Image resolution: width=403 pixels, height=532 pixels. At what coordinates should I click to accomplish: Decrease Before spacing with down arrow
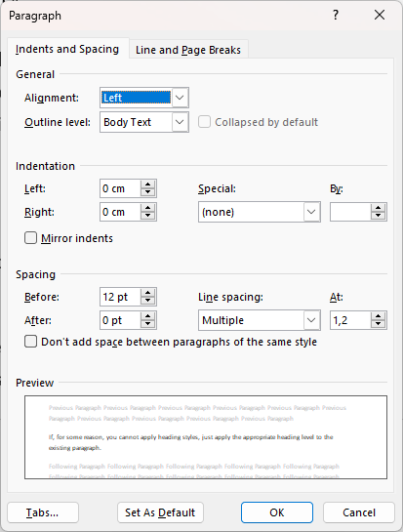coord(148,301)
